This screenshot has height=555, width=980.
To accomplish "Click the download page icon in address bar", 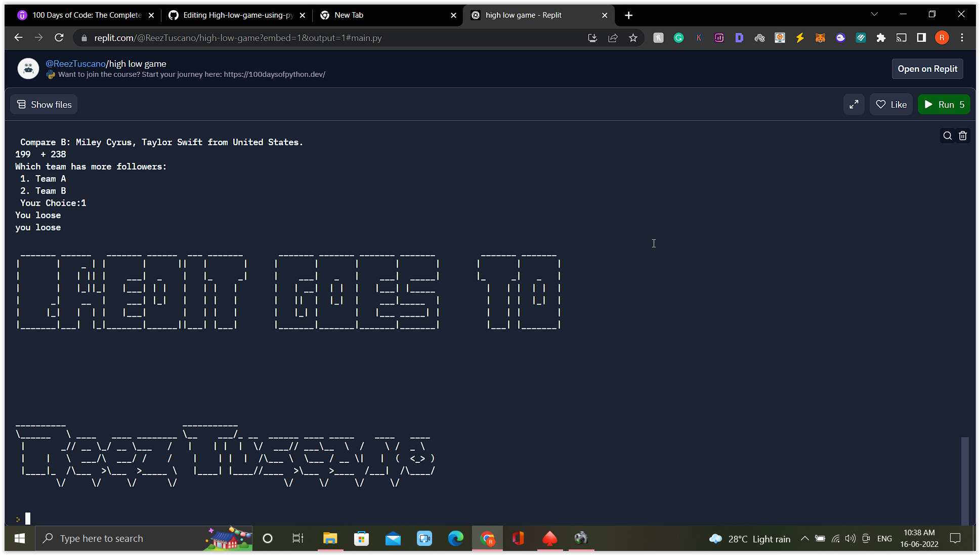I will (592, 37).
